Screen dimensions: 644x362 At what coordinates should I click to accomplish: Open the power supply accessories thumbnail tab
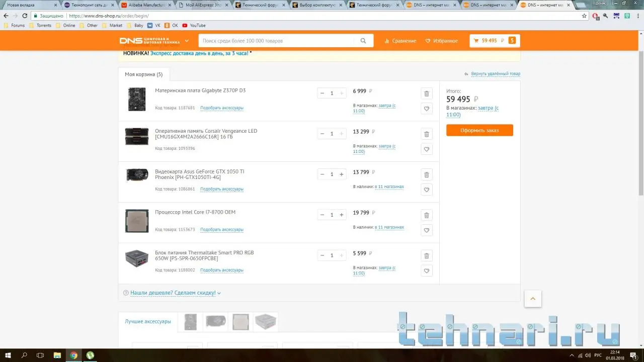[265, 322]
